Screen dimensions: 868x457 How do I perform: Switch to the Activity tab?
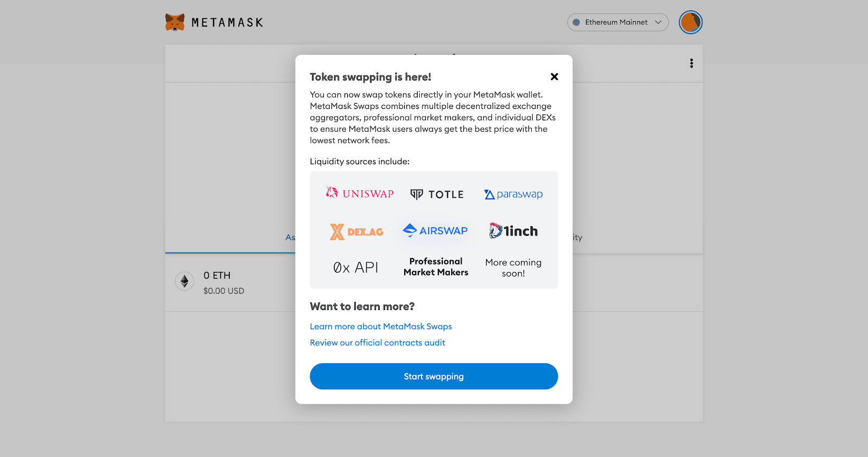click(x=577, y=237)
